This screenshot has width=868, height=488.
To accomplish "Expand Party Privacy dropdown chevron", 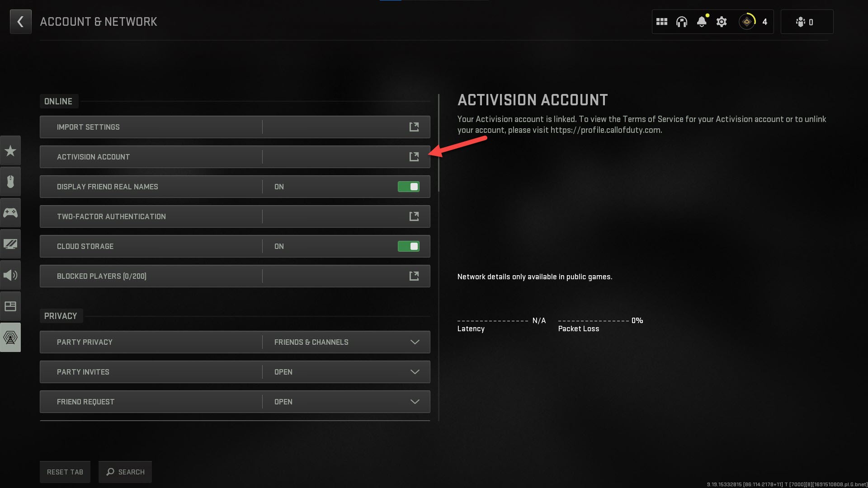I will coord(415,342).
